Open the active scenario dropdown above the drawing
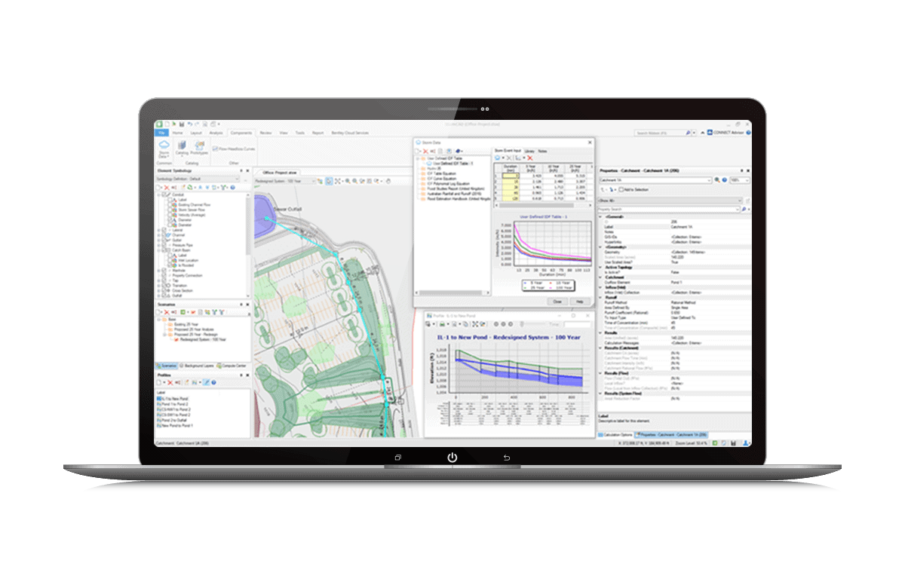 click(x=285, y=182)
